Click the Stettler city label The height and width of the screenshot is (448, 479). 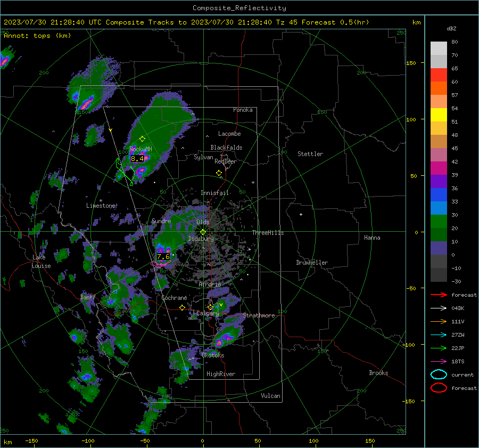(x=310, y=154)
